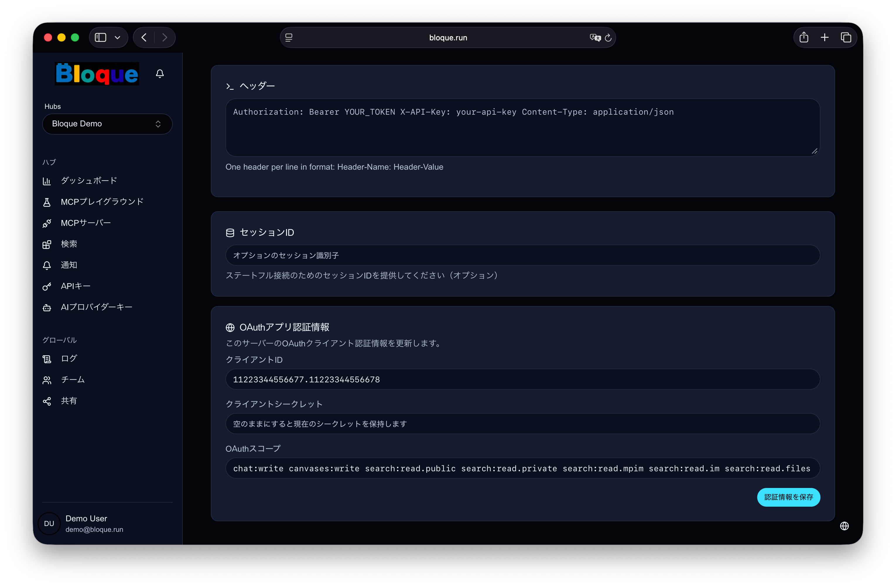The image size is (896, 588).
Task: Click the globe language icon at bottom right
Action: [844, 526]
